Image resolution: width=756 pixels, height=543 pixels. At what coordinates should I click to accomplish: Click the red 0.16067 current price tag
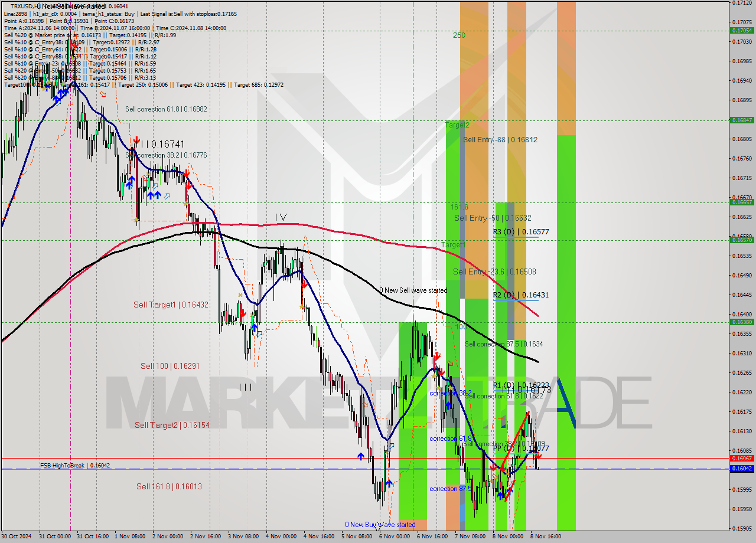(742, 458)
